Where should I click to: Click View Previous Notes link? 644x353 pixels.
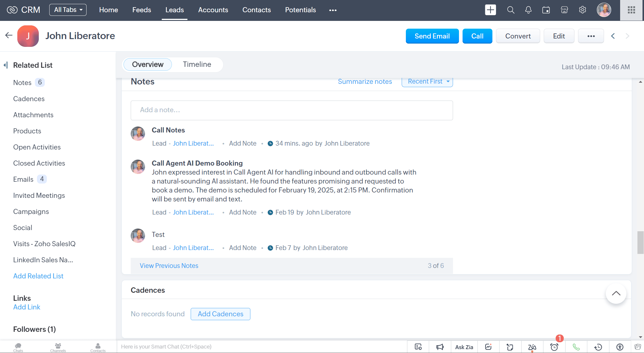pos(169,266)
